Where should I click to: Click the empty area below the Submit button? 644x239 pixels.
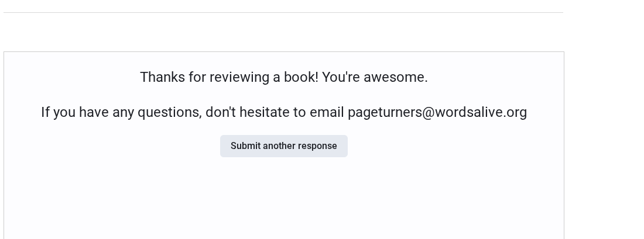283,199
